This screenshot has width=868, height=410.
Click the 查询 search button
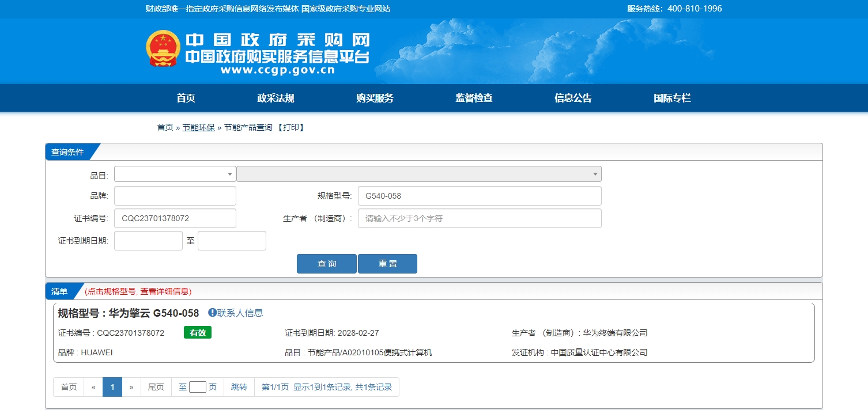(327, 264)
